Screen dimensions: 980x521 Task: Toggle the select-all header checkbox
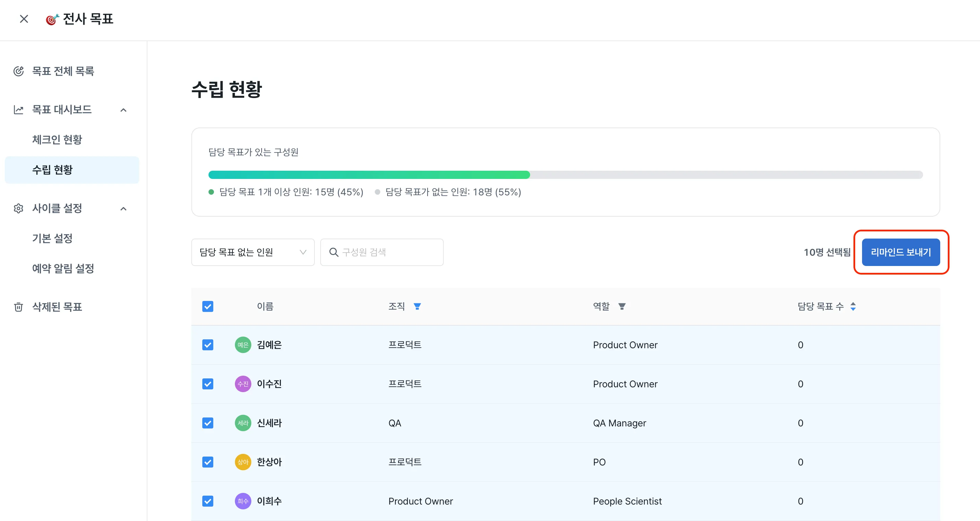[208, 306]
